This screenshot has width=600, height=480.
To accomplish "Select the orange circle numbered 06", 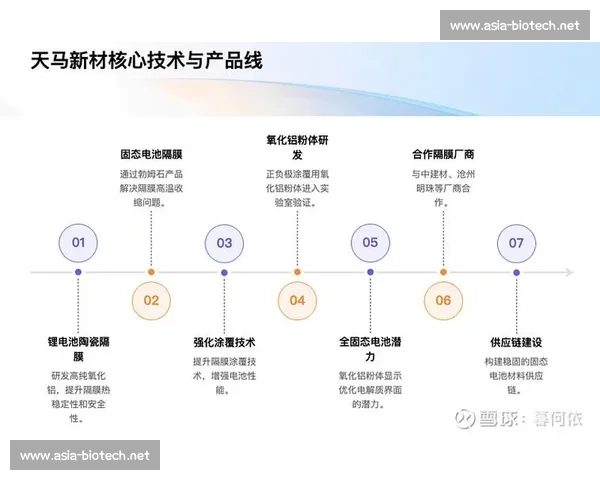I will pos(443,300).
